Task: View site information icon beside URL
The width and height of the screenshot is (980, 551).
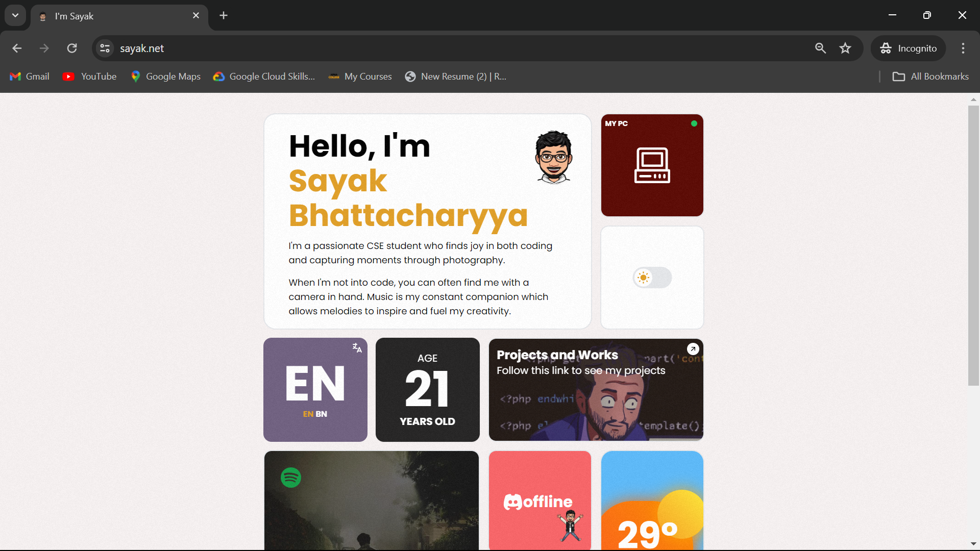Action: click(105, 48)
